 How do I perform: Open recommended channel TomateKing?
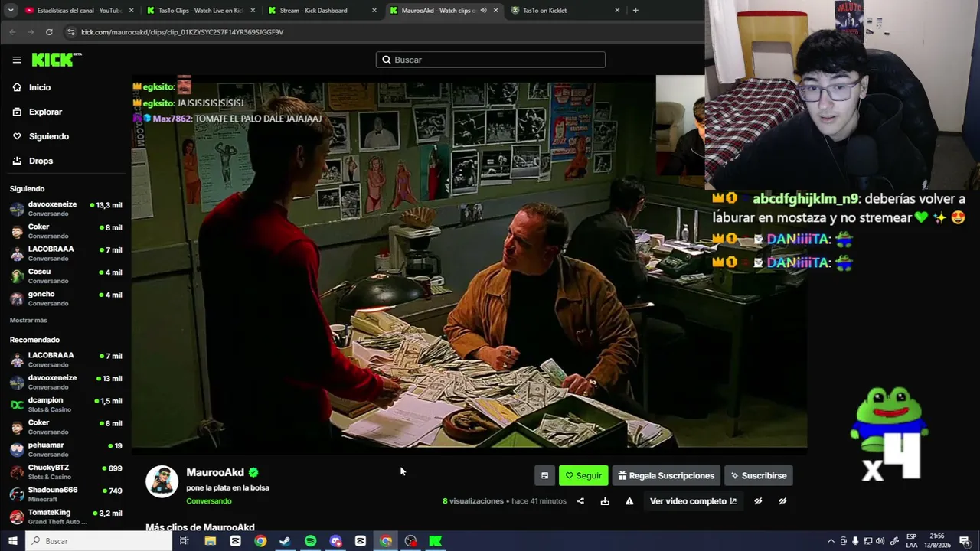tap(66, 517)
